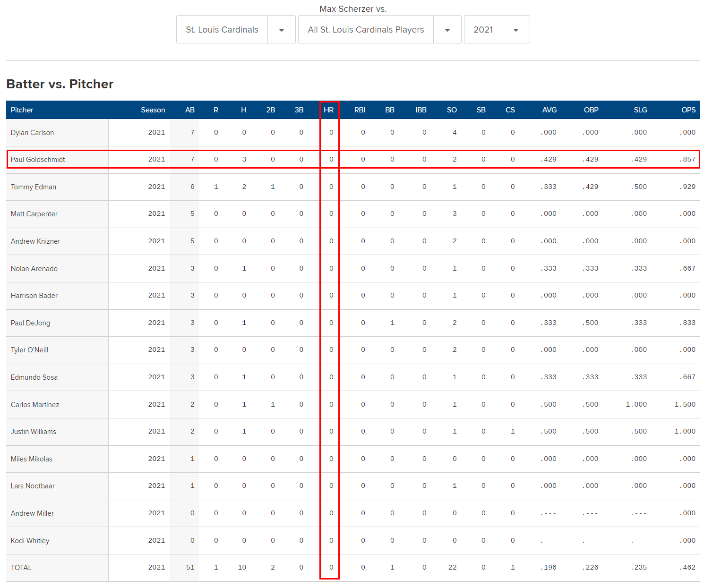
Task: Click the TOTAL row's 51 at-bats value
Action: coord(190,567)
